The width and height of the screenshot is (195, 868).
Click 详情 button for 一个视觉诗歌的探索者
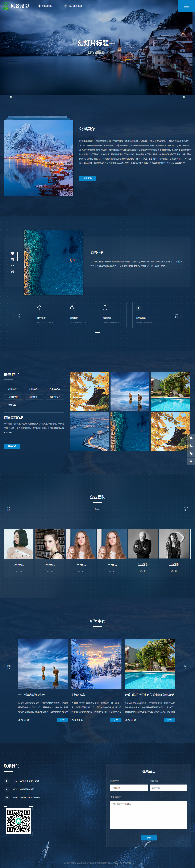pos(62,720)
